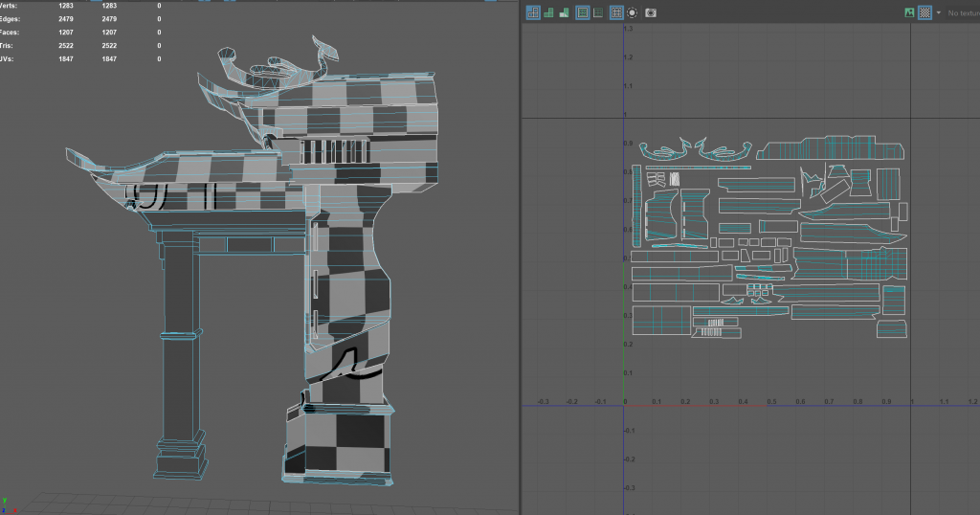Click the green shaded UV shells icon
The height and width of the screenshot is (515, 980).
tap(549, 12)
